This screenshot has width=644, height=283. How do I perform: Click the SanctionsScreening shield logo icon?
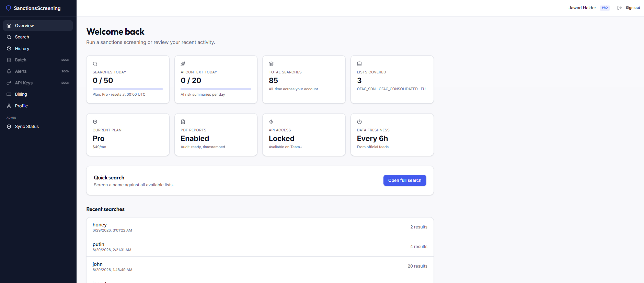coord(9,8)
